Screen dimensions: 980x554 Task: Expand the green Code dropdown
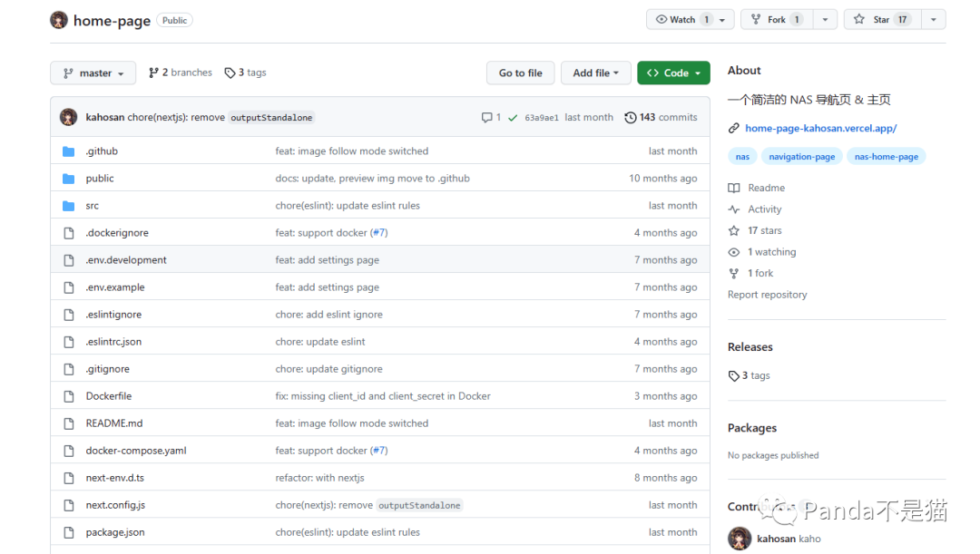coord(673,73)
